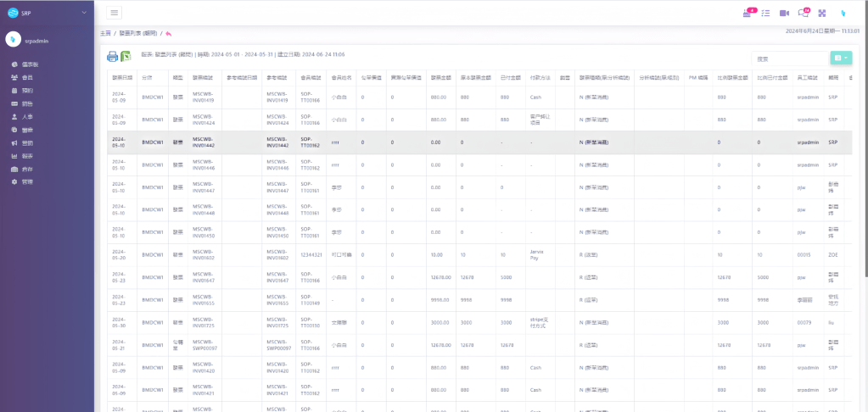Click the pink back arrow in breadcrumb

(169, 33)
